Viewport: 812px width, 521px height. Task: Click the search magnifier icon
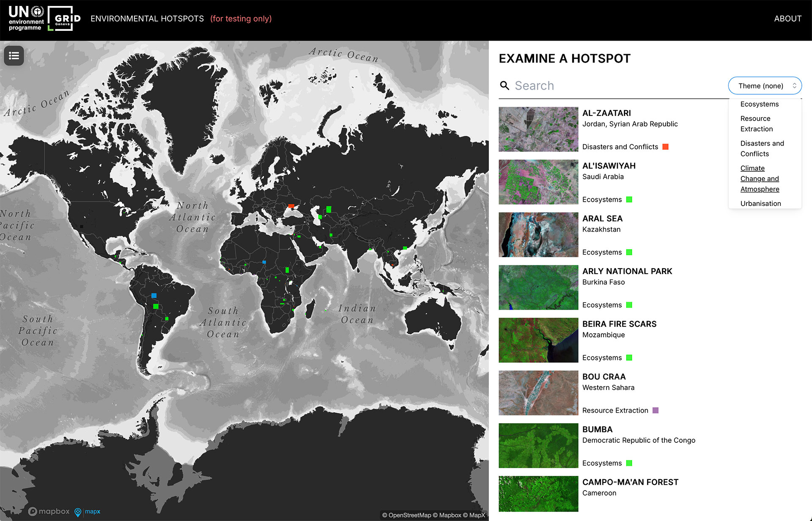click(504, 86)
